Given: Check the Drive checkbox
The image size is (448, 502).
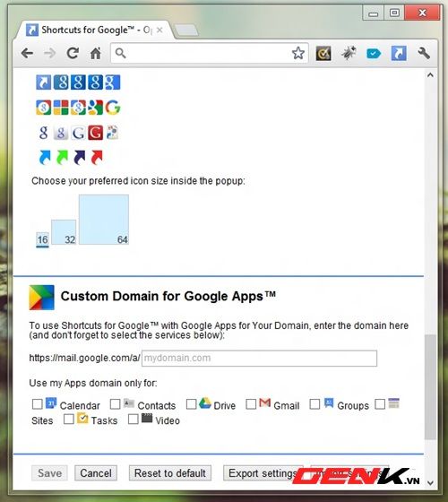Looking at the screenshot, I should [x=192, y=404].
